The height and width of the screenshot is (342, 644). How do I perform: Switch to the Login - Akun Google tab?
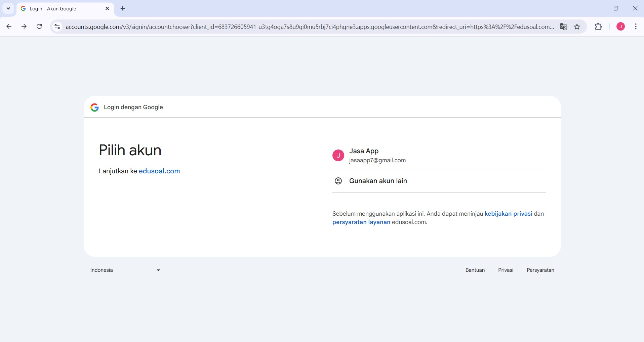click(61, 8)
